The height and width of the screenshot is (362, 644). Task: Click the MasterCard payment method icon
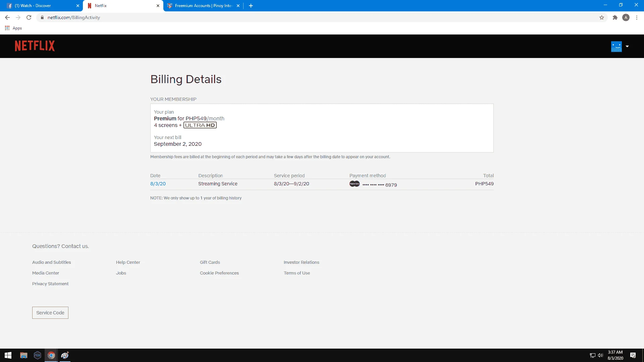click(x=355, y=184)
